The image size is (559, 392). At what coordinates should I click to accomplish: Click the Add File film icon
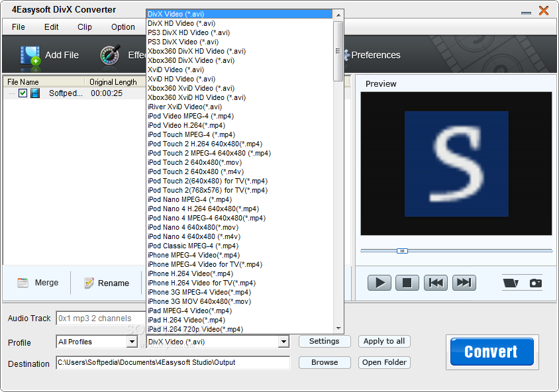point(30,56)
